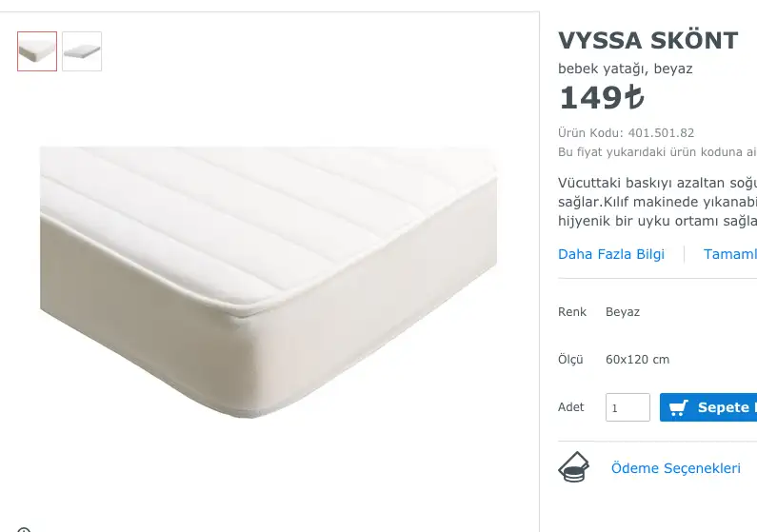Click the Renk label
757x532 pixels.
pos(572,312)
